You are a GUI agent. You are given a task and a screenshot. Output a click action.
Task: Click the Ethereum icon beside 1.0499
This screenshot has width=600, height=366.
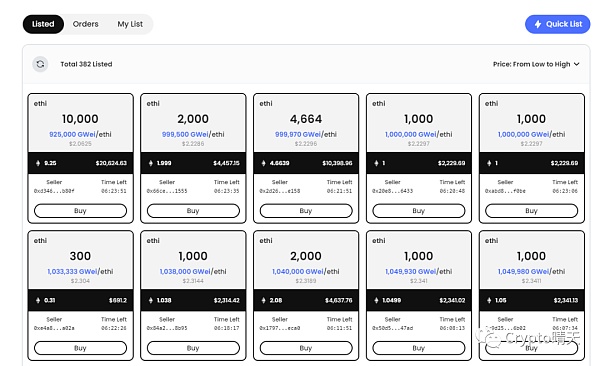(x=376, y=300)
